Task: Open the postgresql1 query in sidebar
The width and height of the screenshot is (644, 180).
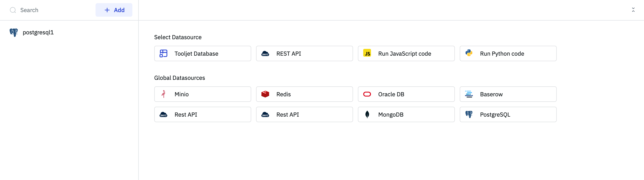Action: click(x=38, y=32)
